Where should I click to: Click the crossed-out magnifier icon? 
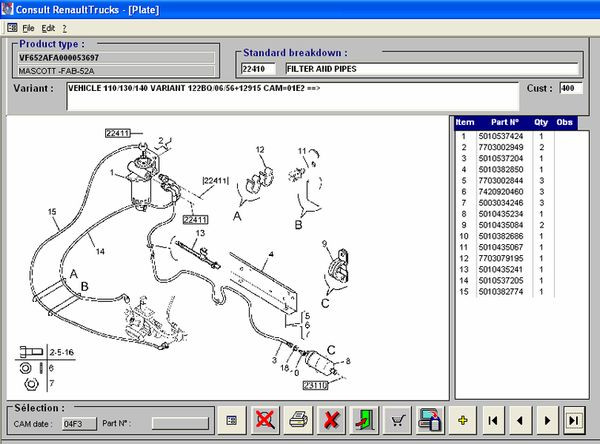point(264,420)
